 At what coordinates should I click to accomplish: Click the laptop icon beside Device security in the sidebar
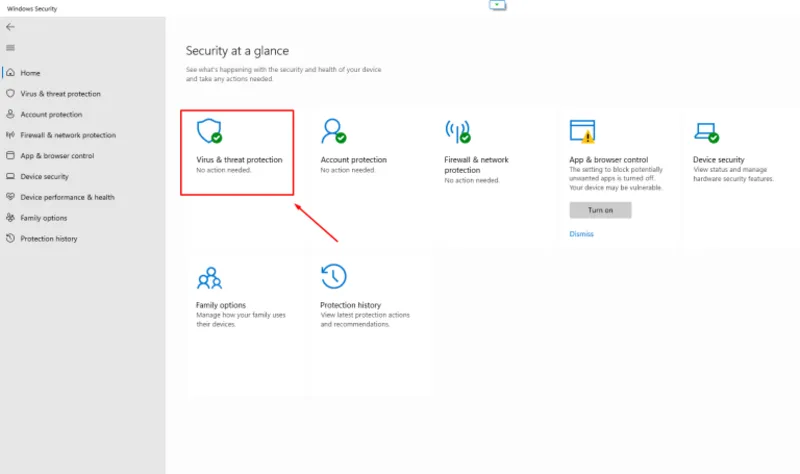point(10,176)
